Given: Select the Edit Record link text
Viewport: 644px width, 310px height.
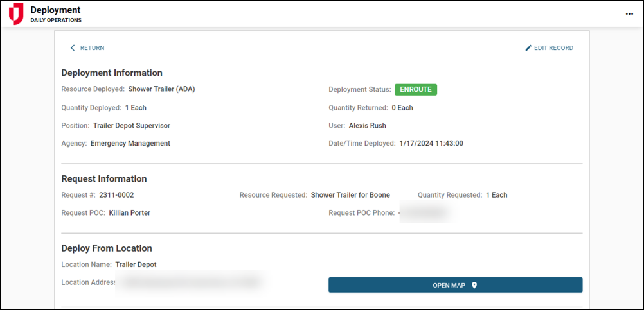Looking at the screenshot, I should [x=553, y=48].
